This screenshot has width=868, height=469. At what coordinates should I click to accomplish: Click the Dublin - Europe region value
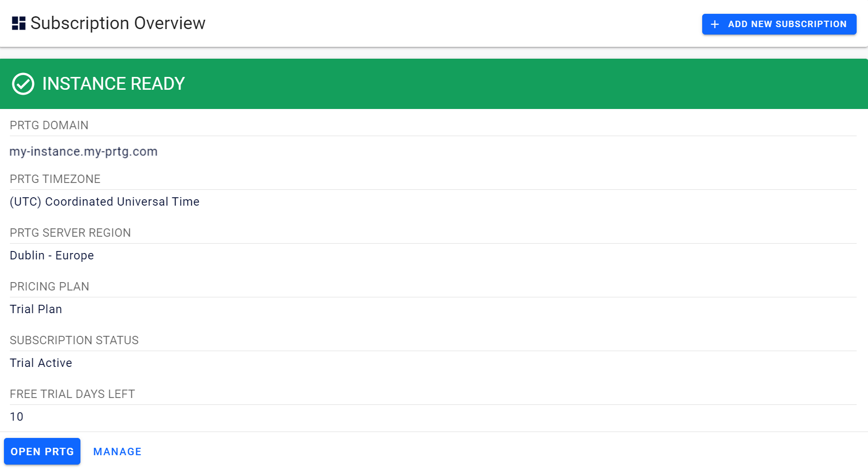pyautogui.click(x=52, y=255)
